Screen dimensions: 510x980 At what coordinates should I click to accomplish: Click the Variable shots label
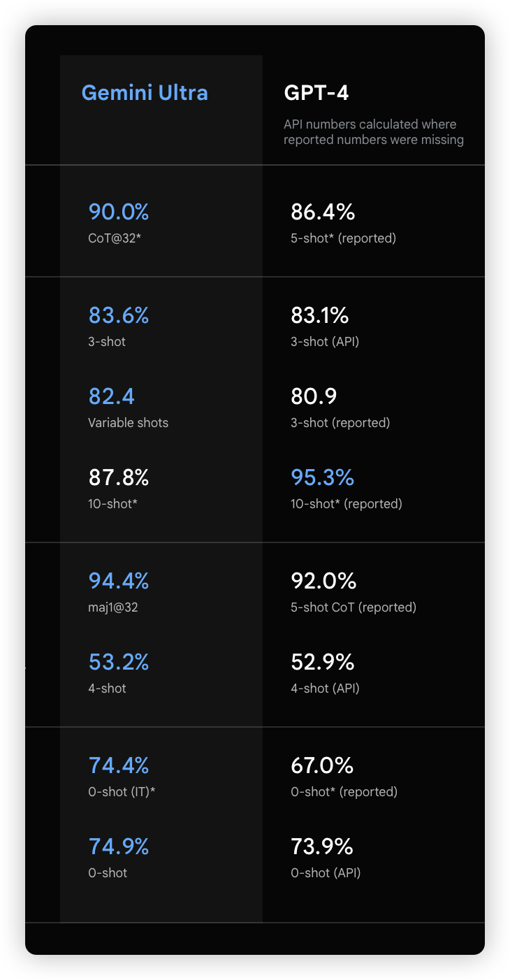tap(128, 423)
